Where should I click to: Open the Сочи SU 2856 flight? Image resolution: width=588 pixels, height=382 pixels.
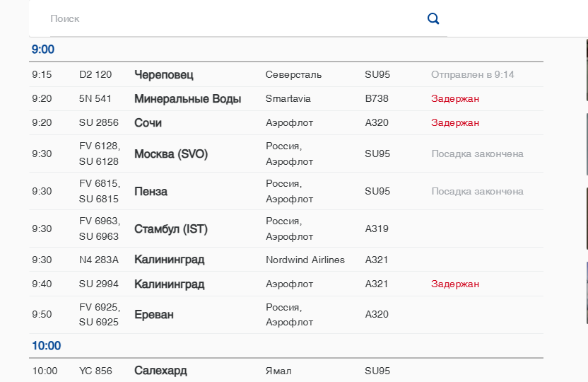pos(148,123)
